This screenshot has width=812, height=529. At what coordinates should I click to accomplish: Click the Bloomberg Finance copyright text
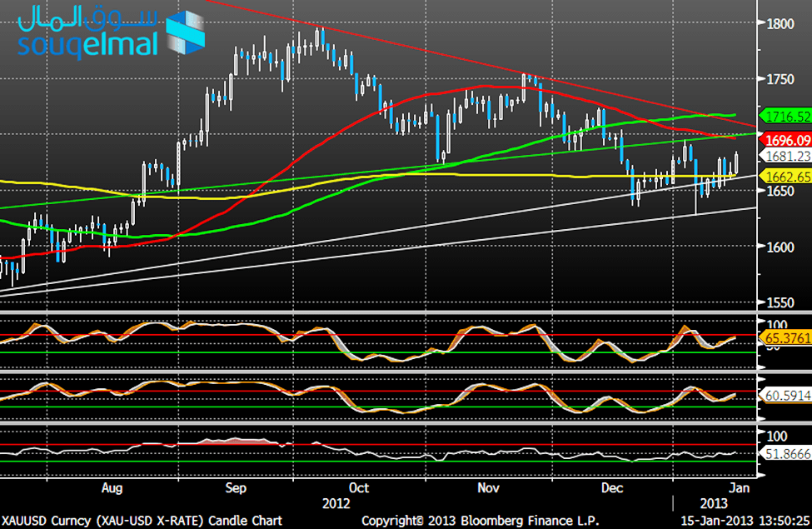point(480,521)
